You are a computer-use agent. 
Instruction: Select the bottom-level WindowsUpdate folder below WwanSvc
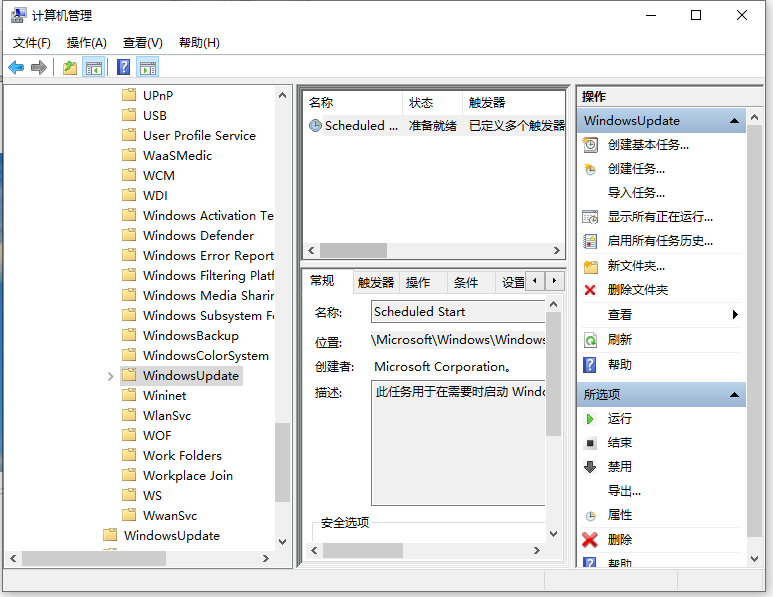coord(172,536)
